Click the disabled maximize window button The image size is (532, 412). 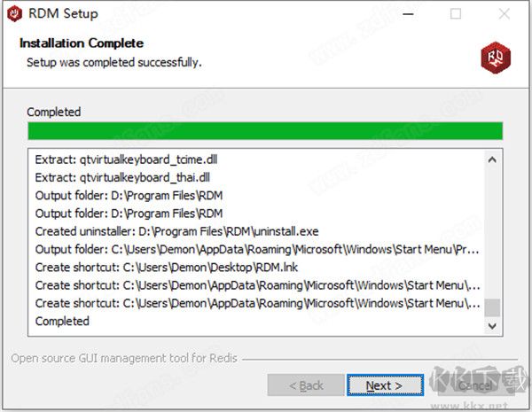[456, 14]
